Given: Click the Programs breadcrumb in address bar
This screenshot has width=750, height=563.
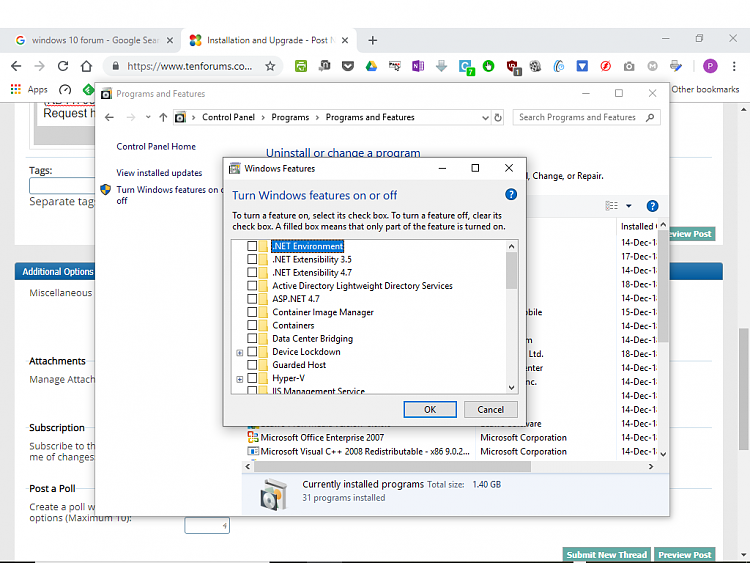Looking at the screenshot, I should 290,117.
